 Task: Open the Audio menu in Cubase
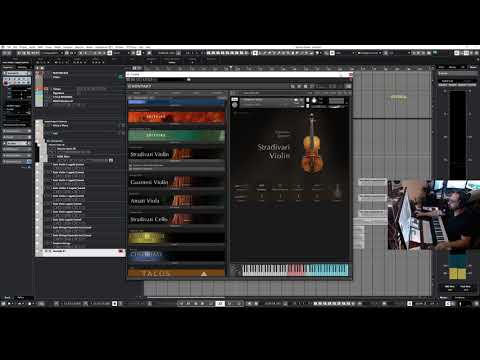(32, 47)
